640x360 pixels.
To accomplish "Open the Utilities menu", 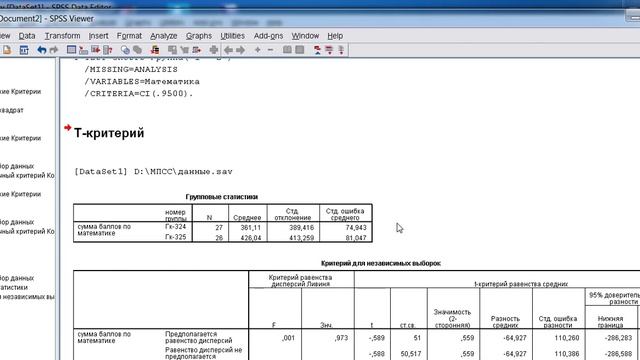I will click(232, 36).
